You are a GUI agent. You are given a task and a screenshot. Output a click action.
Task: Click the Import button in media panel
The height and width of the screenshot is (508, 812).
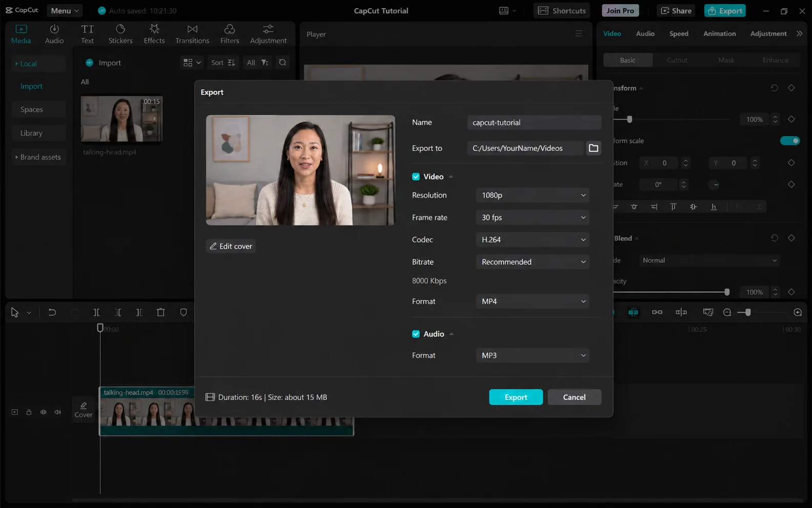(103, 63)
